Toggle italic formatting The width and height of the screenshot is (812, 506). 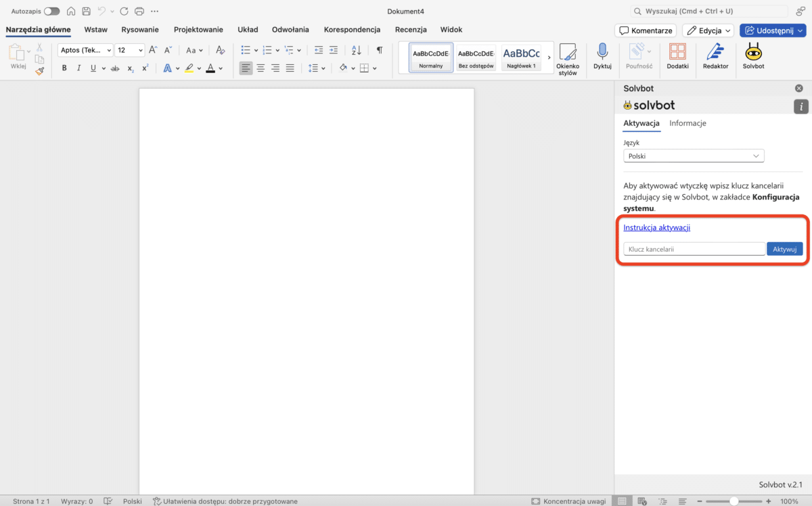point(78,68)
